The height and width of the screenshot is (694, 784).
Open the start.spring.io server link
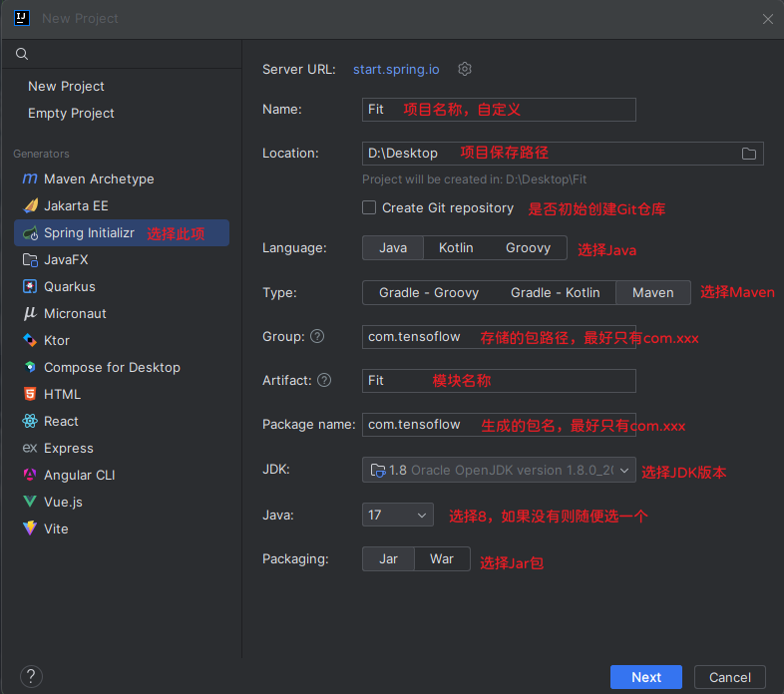396,69
